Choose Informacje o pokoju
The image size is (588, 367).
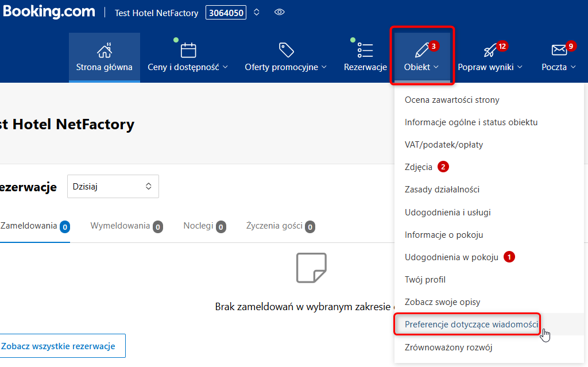click(444, 235)
